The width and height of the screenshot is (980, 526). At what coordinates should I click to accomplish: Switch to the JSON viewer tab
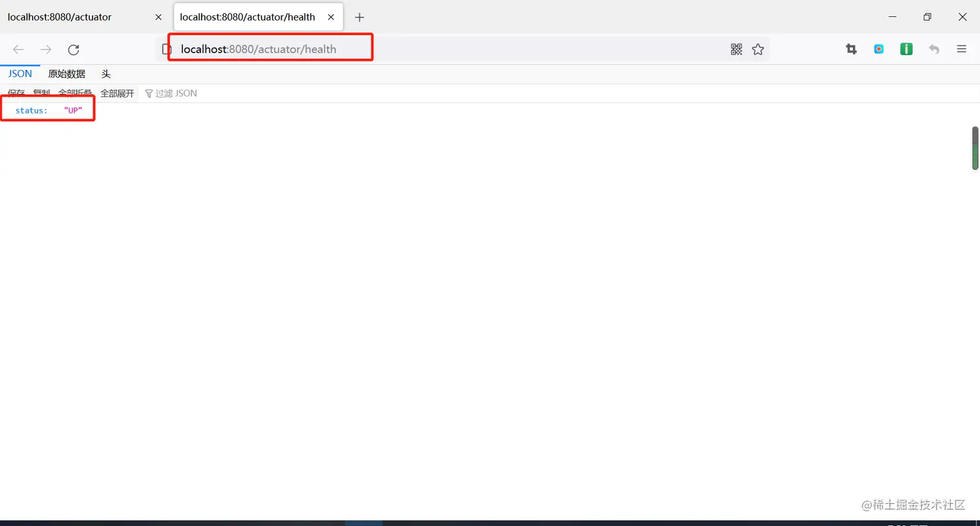point(20,74)
